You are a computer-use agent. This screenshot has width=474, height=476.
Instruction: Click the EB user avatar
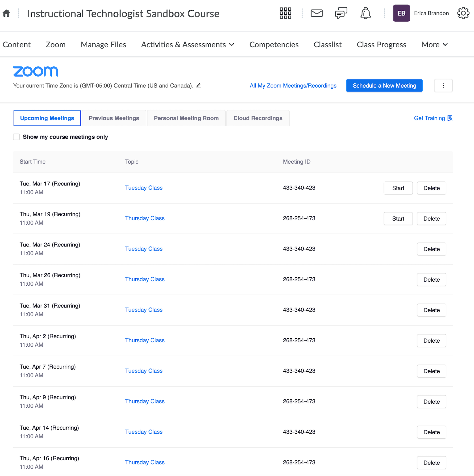point(401,13)
